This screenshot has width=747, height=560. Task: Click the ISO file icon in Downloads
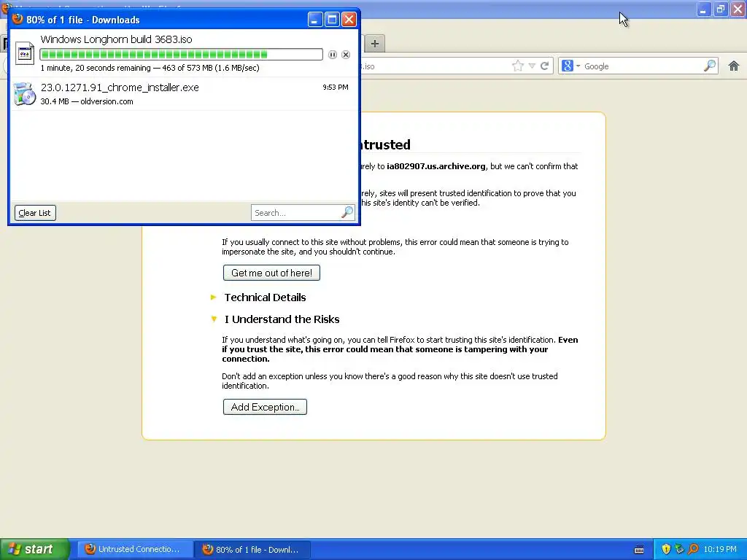pos(24,53)
